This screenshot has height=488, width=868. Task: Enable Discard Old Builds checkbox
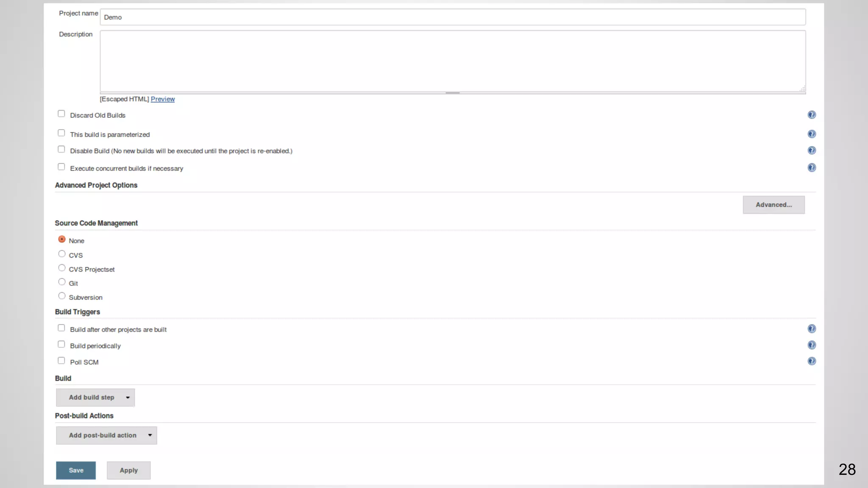click(61, 114)
